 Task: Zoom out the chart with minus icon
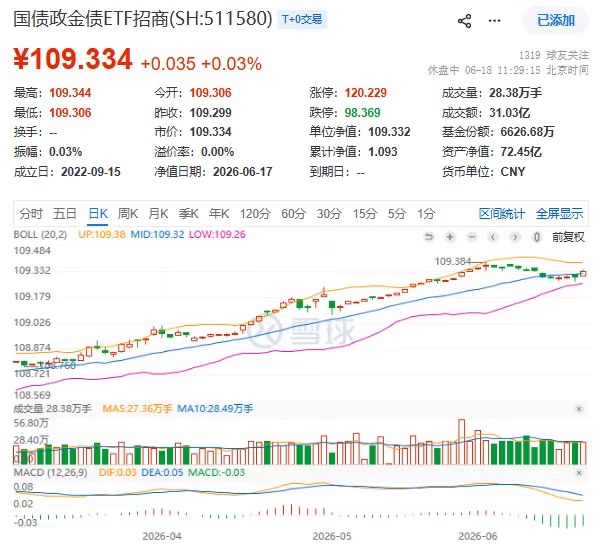click(472, 237)
